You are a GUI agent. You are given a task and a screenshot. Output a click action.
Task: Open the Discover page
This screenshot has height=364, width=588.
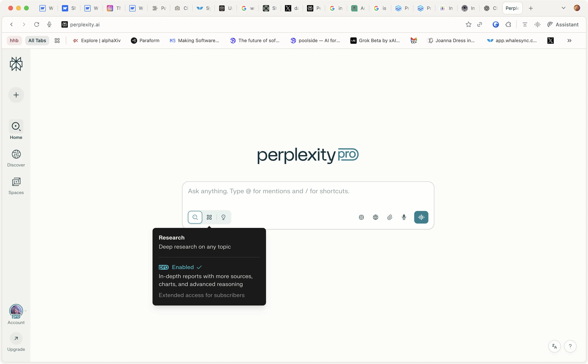tap(16, 158)
